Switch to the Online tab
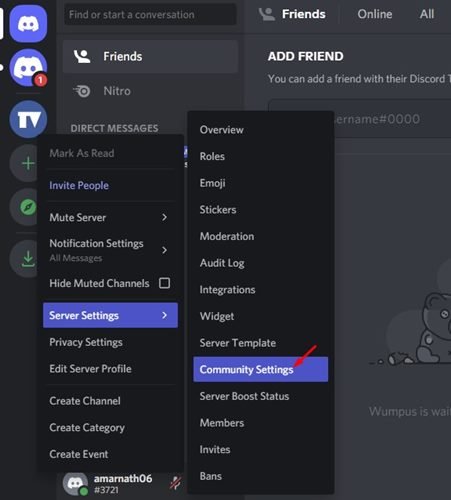This screenshot has width=451, height=500. click(375, 14)
